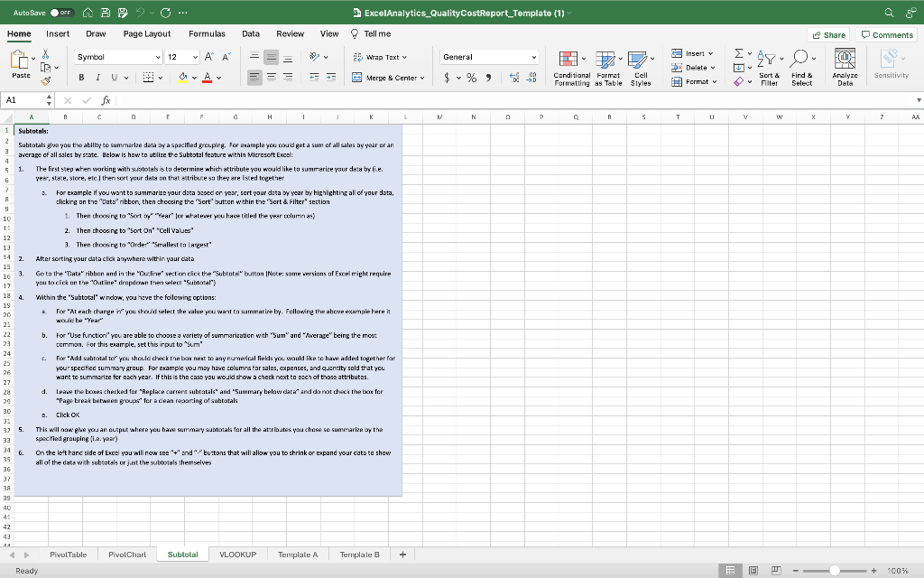Click the Percent Style icon
Viewport: 924px width, 578px height.
[x=470, y=78]
